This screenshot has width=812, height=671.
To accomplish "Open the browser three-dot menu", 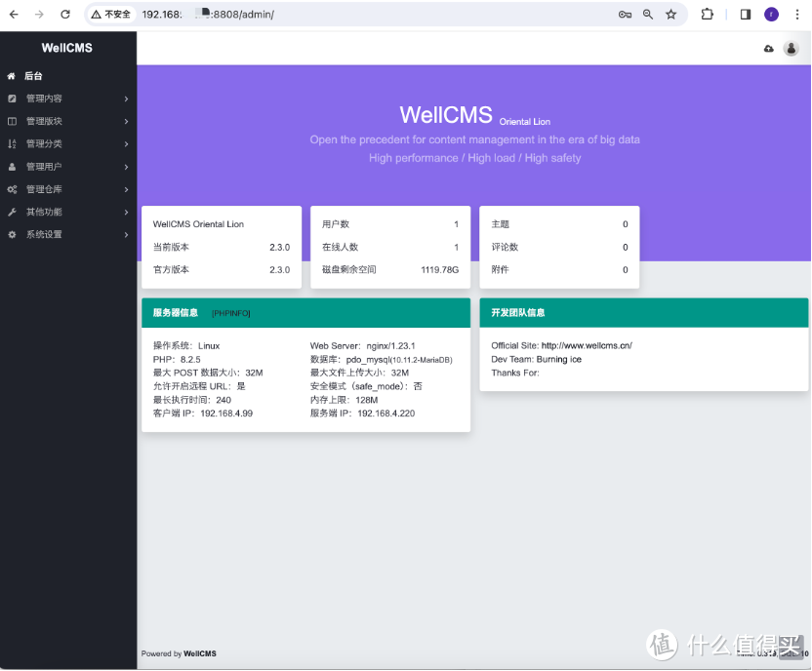I will 797,15.
